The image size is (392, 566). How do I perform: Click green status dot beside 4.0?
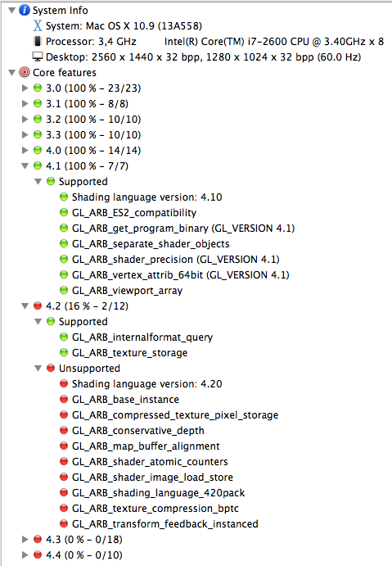(38, 150)
